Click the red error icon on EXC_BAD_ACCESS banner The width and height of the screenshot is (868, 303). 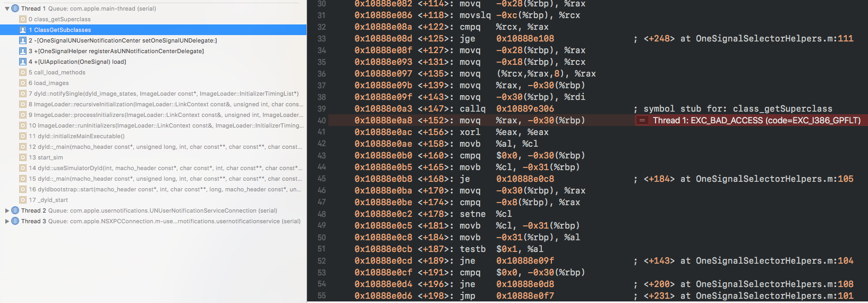coord(642,121)
